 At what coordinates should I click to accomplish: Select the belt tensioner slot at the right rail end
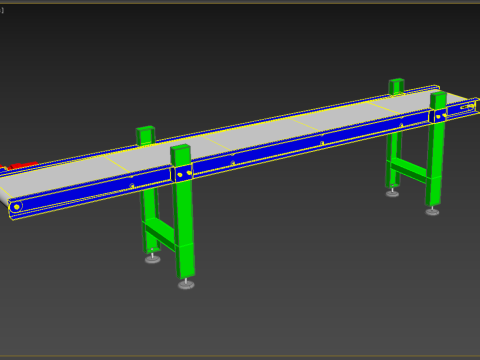click(x=467, y=107)
